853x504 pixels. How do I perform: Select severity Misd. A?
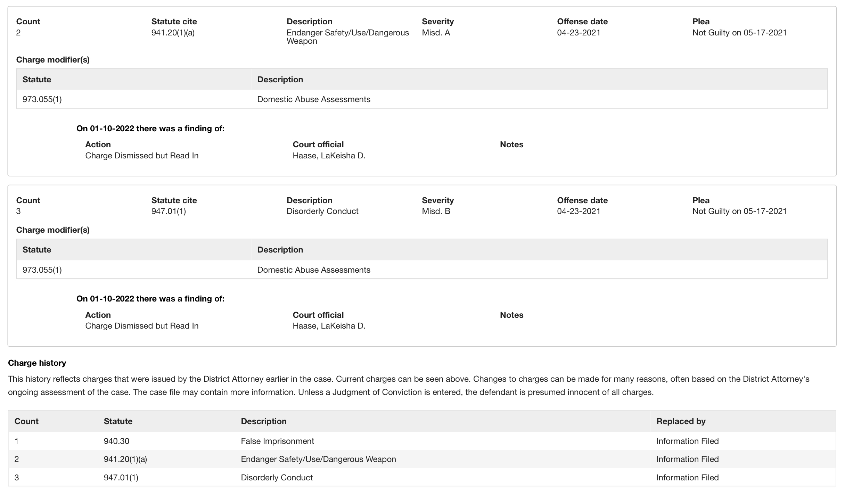(x=436, y=33)
